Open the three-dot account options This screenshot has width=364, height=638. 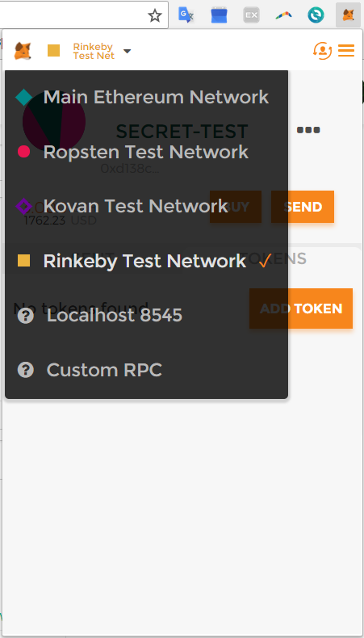click(x=308, y=130)
